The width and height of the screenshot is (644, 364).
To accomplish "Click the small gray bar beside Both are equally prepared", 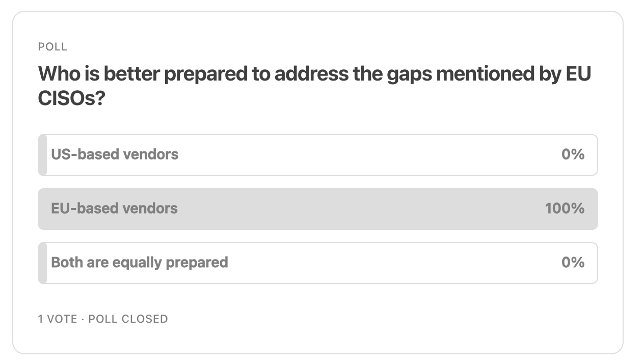I will [42, 263].
